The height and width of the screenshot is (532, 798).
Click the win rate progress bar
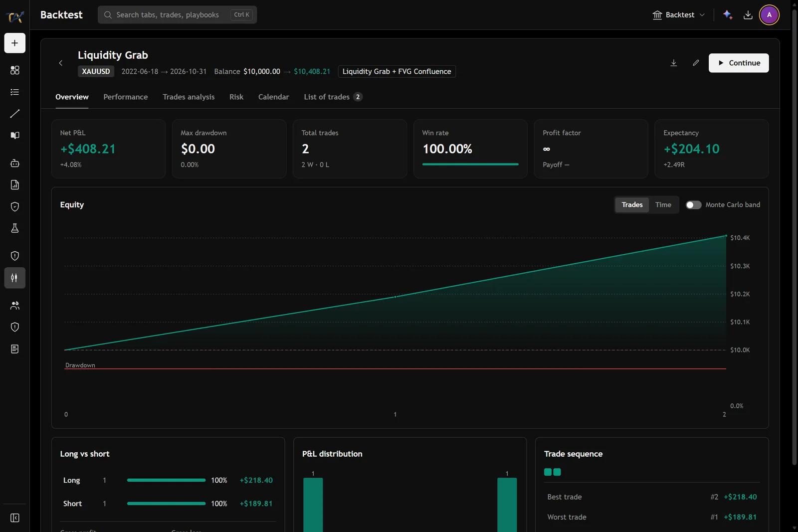[470, 164]
